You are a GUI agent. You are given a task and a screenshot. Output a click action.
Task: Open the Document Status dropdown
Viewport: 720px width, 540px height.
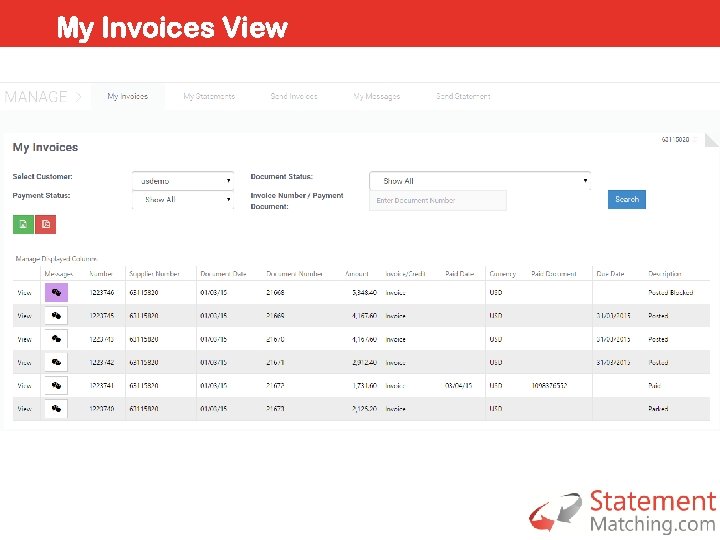point(480,181)
